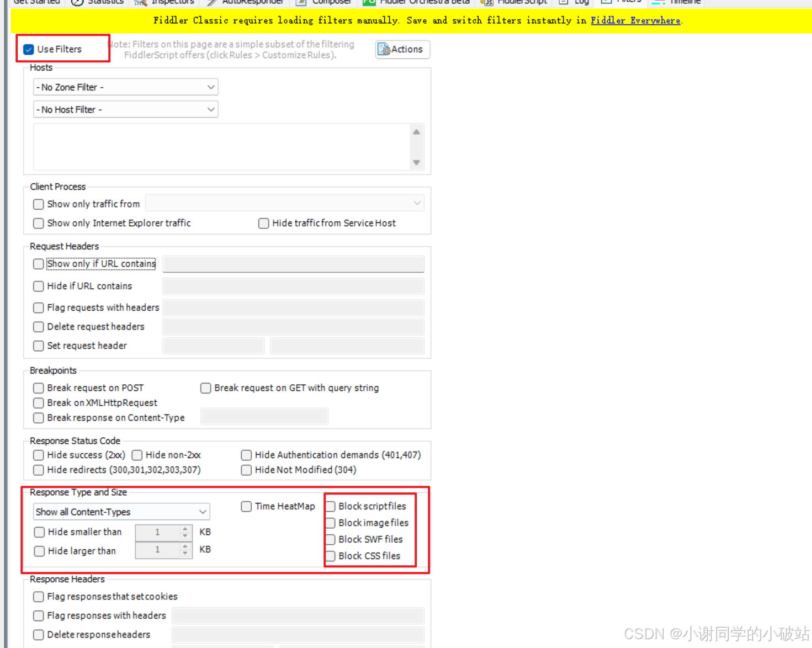
Task: Toggle Break on XMLHttpRequest
Action: [x=38, y=403]
